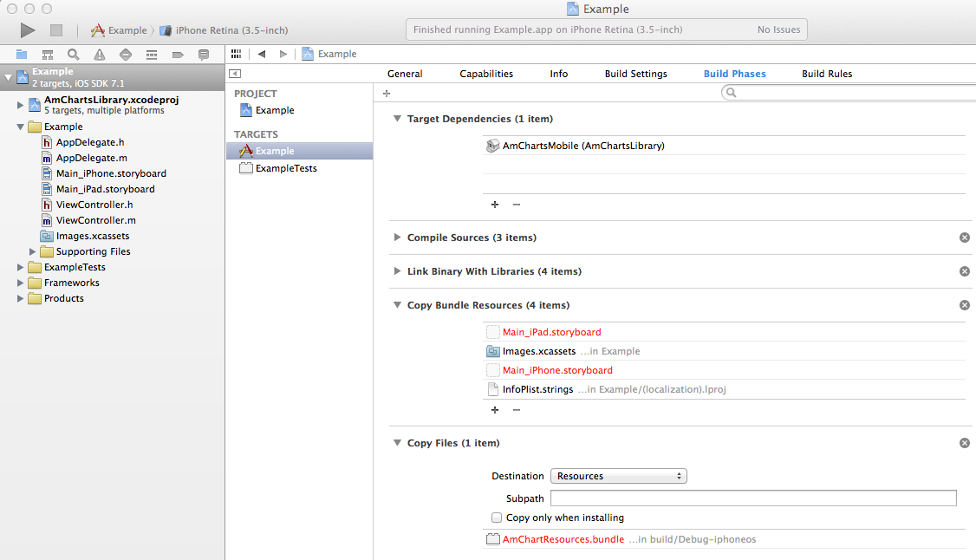Expand Supporting Files folder
This screenshot has width=976, height=560.
32,252
